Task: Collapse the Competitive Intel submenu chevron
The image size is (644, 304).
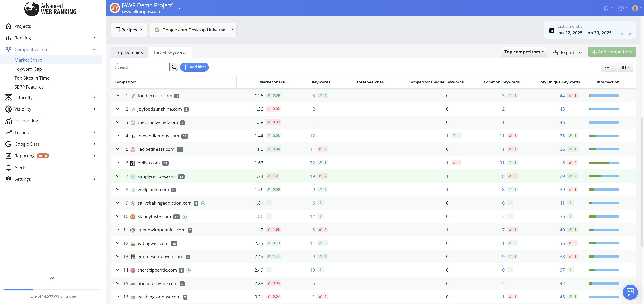Action: point(94,49)
